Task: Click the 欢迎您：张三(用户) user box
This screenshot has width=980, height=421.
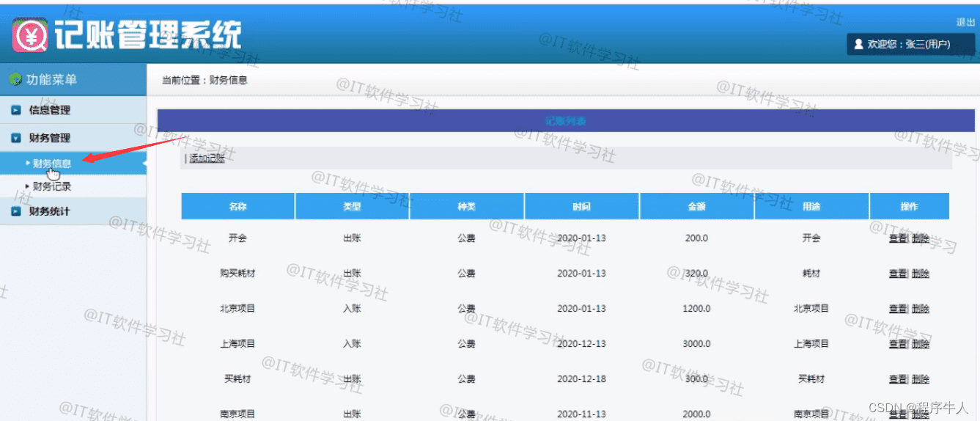Action: [910, 45]
